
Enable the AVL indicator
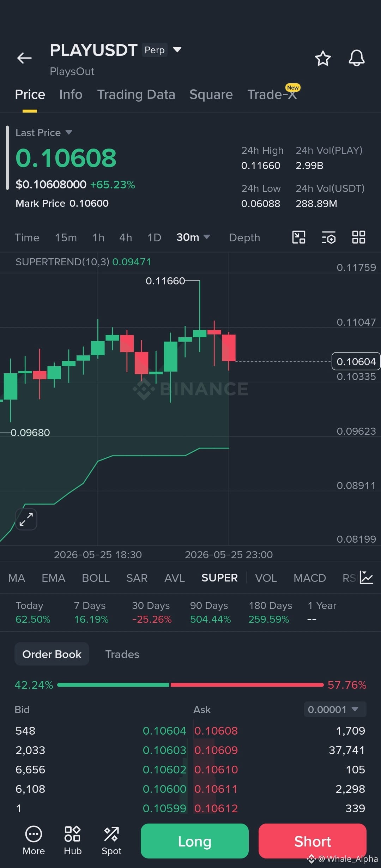tap(175, 578)
